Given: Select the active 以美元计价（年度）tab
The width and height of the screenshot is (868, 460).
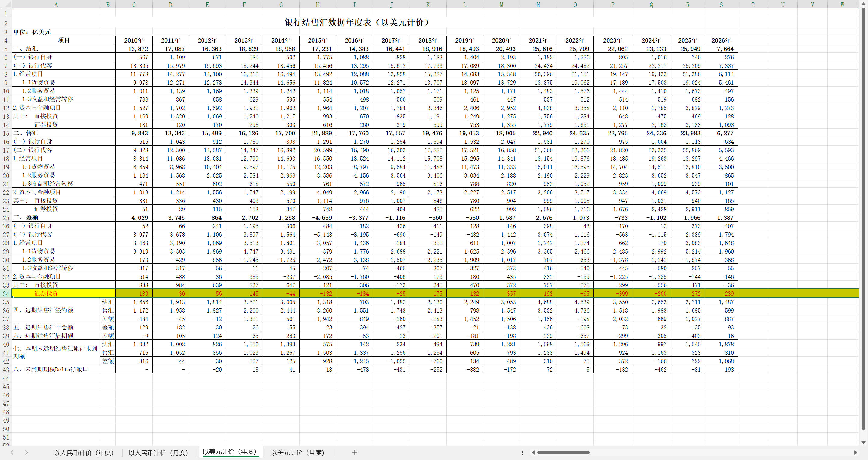Looking at the screenshot, I should [x=229, y=452].
